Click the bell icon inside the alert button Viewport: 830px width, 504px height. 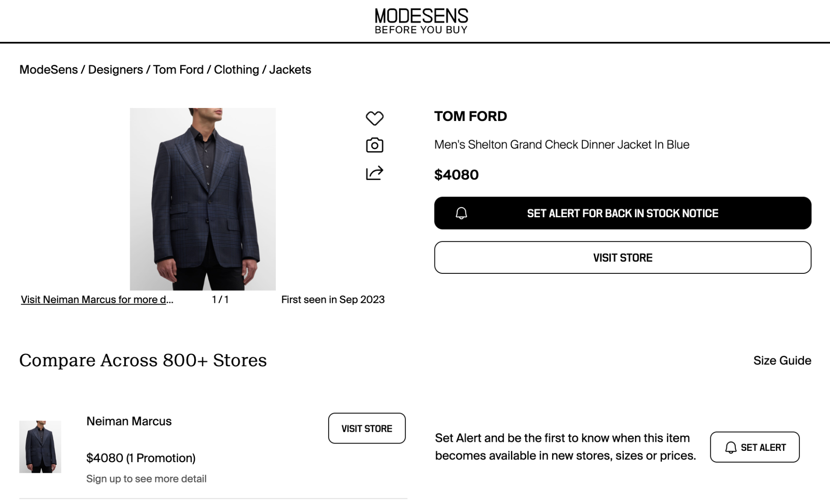461,213
